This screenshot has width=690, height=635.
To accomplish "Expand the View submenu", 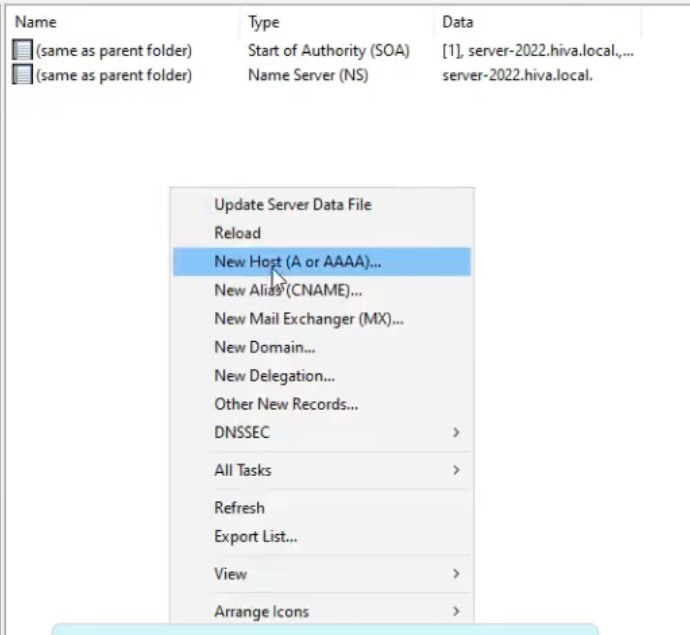I will pyautogui.click(x=322, y=574).
